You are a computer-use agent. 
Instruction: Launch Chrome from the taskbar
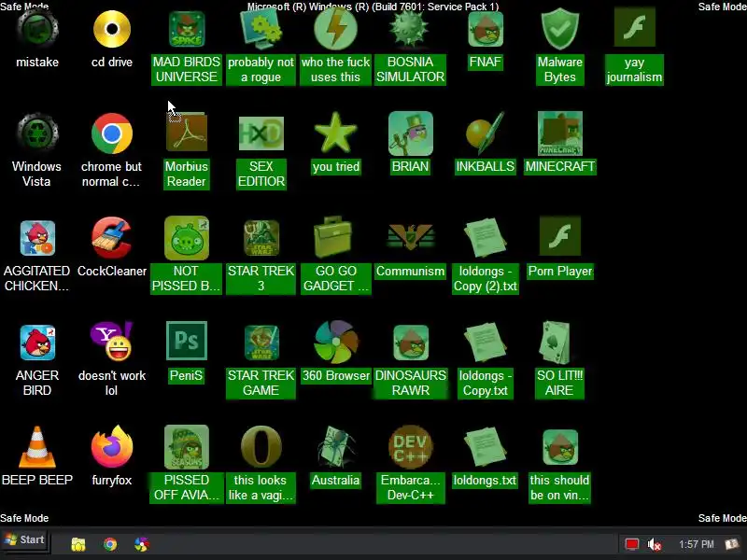click(110, 544)
